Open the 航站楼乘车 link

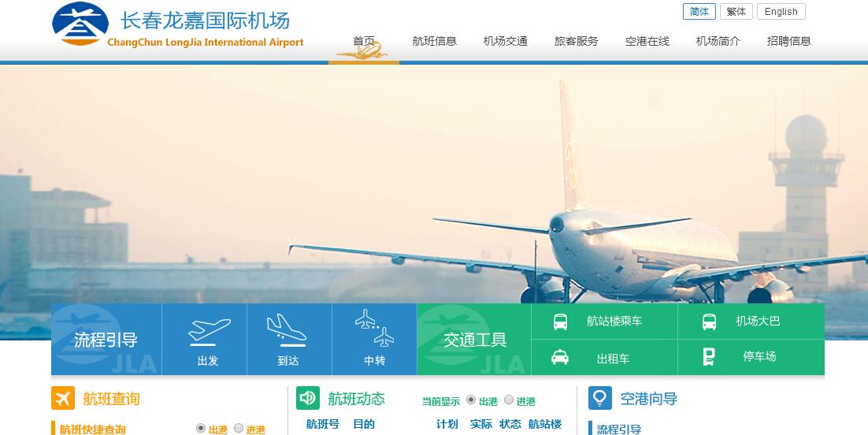pos(614,322)
